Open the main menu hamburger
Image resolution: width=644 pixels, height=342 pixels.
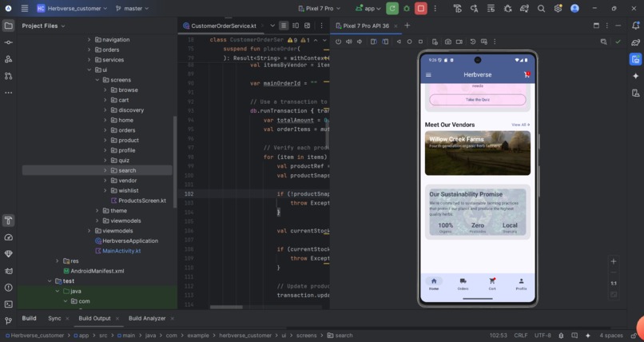click(x=25, y=8)
